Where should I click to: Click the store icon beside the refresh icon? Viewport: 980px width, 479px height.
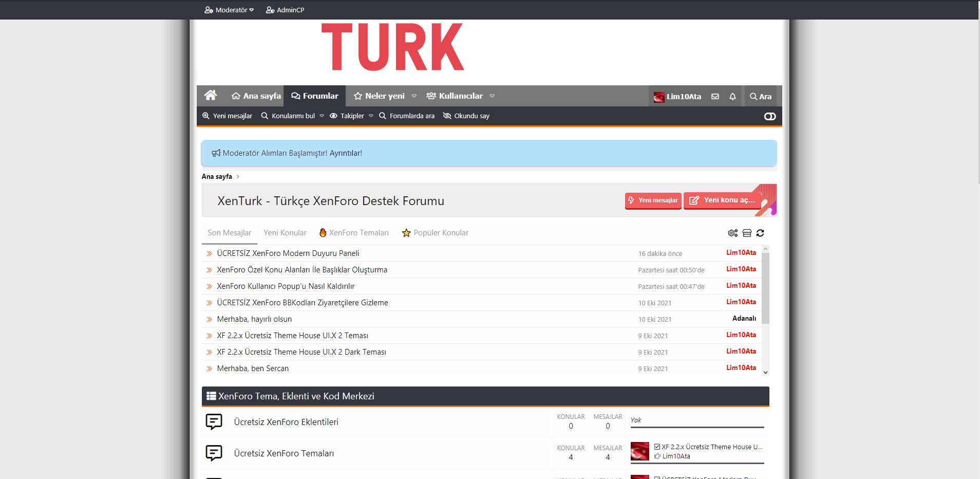(747, 233)
